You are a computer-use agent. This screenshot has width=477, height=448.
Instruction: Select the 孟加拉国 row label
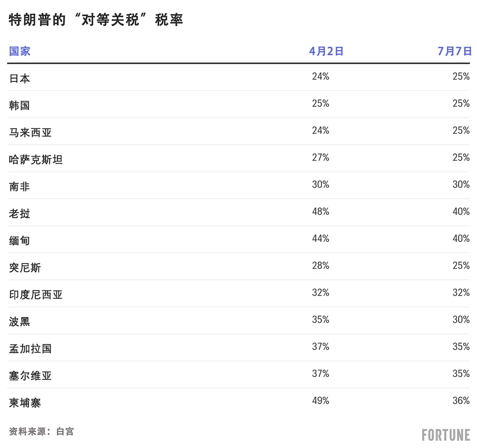coord(30,349)
